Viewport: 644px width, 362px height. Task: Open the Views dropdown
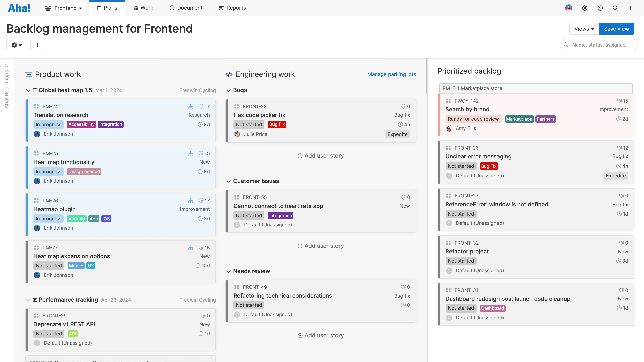click(x=583, y=29)
